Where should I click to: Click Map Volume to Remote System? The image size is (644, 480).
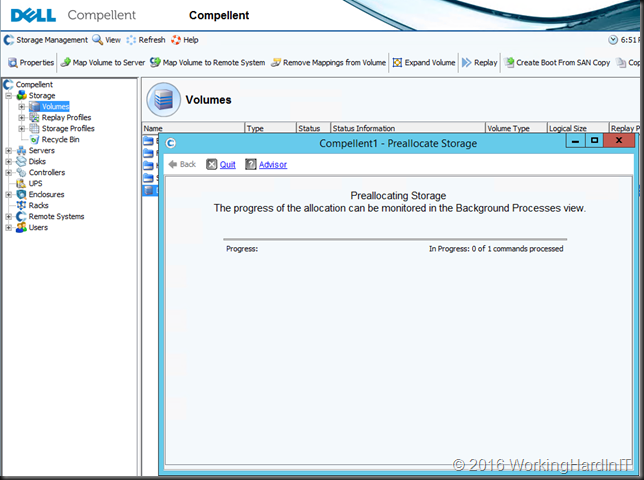207,62
